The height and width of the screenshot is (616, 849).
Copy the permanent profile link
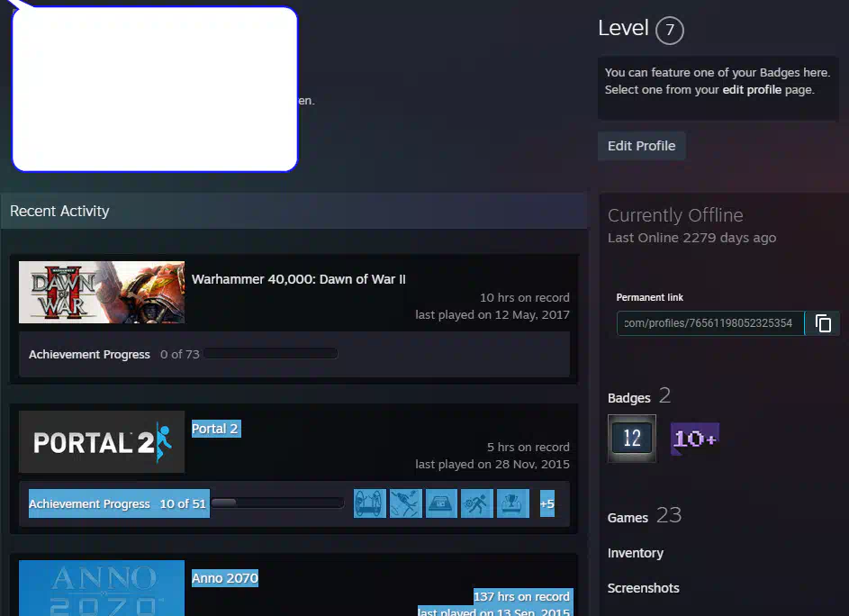pos(823,323)
